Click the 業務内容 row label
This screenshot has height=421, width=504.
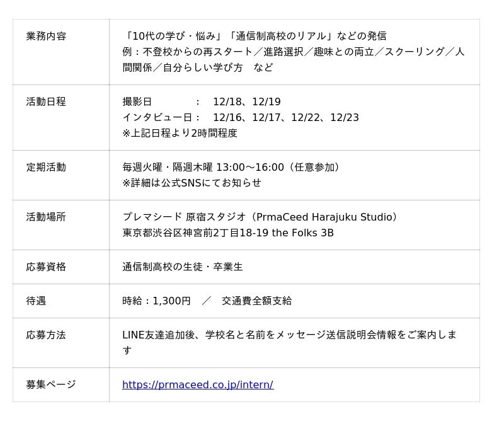[46, 36]
